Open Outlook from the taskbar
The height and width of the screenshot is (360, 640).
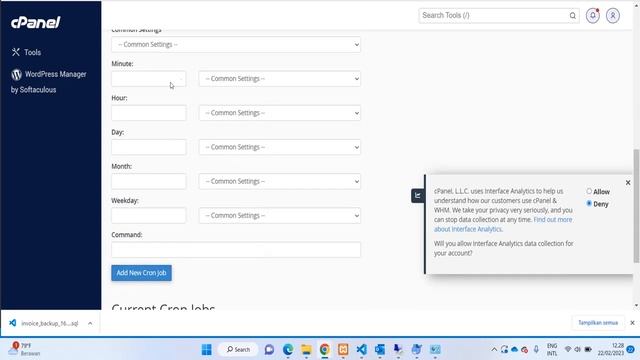tap(380, 349)
